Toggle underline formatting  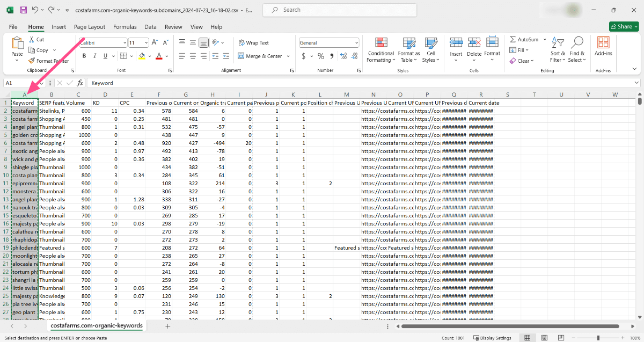tap(105, 56)
